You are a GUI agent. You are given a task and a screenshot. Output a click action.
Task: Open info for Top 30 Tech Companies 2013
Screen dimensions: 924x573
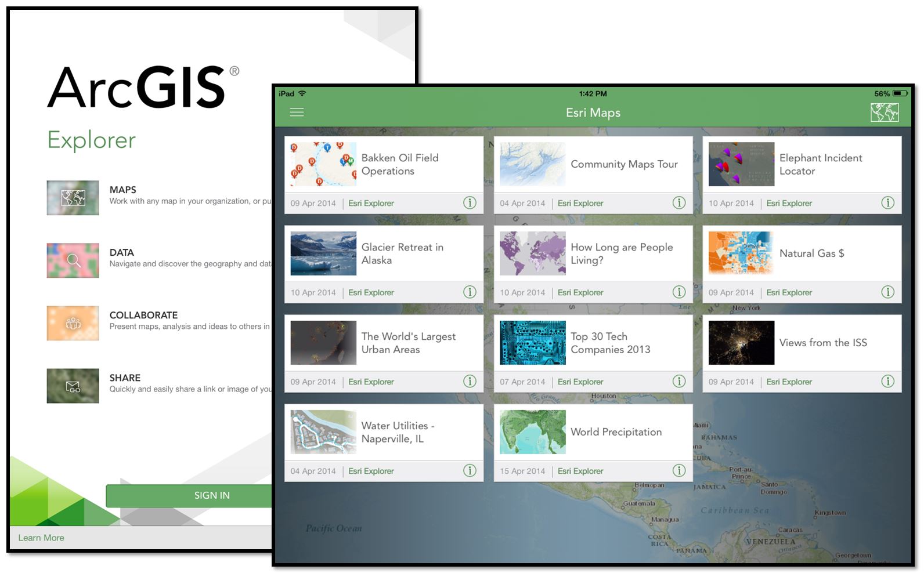[679, 382]
